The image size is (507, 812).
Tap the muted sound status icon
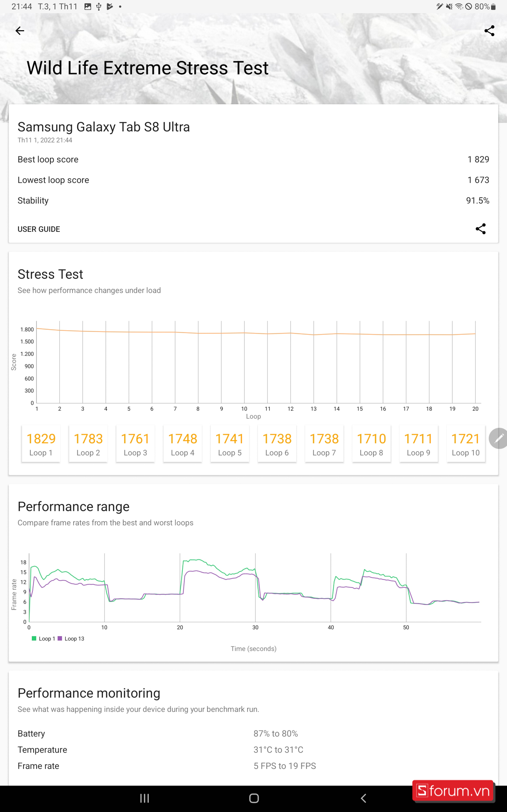click(x=449, y=7)
